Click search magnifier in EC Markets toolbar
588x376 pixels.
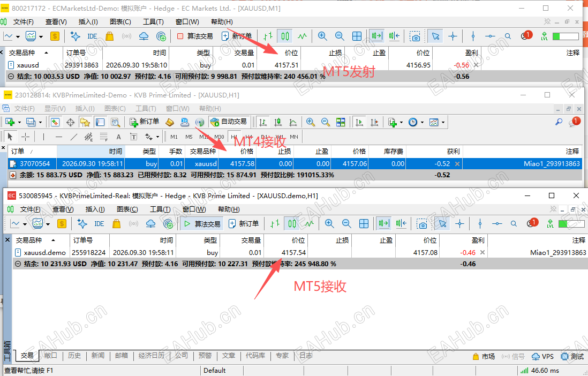[x=508, y=36]
